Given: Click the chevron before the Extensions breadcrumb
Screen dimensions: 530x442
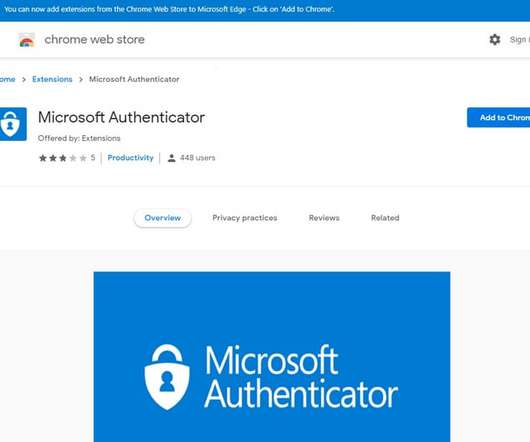Looking at the screenshot, I should coord(24,79).
